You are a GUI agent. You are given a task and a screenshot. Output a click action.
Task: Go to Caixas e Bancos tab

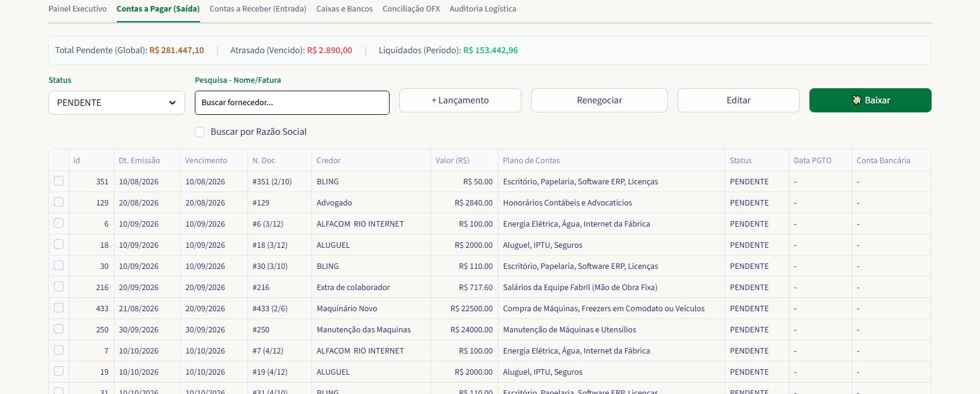[x=344, y=9]
